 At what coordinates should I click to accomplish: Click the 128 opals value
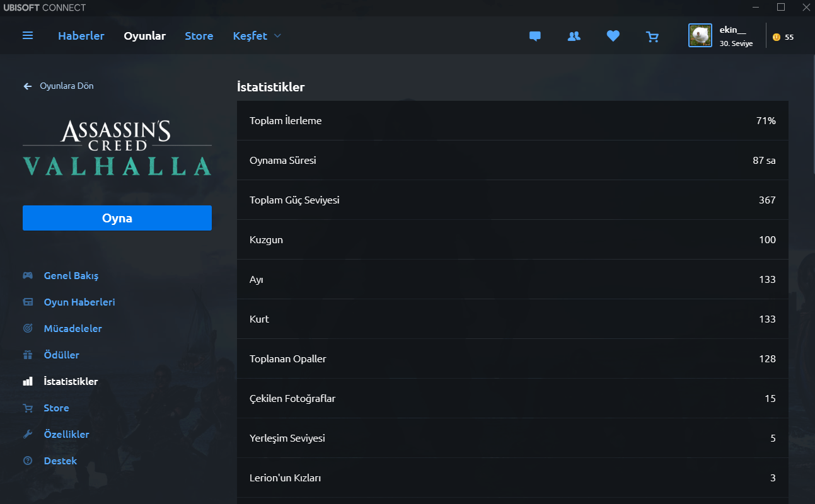[767, 359]
